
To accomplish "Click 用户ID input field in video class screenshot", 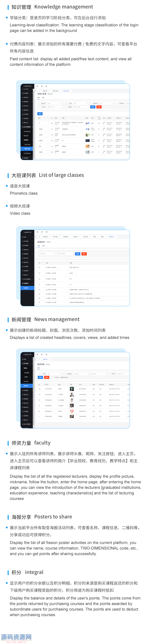I will click(54, 107).
